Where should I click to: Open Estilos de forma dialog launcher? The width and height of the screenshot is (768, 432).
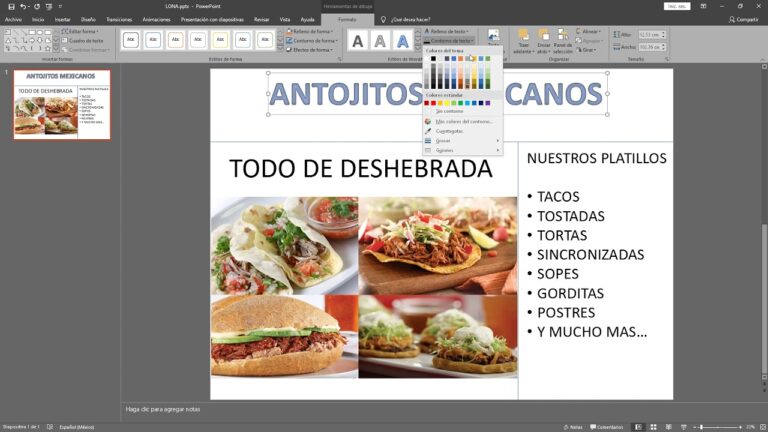[x=340, y=59]
